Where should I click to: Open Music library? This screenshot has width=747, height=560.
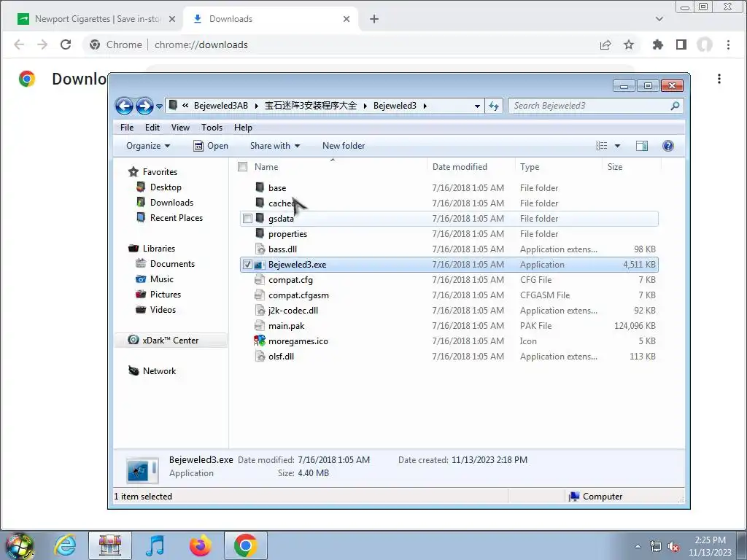(x=161, y=279)
